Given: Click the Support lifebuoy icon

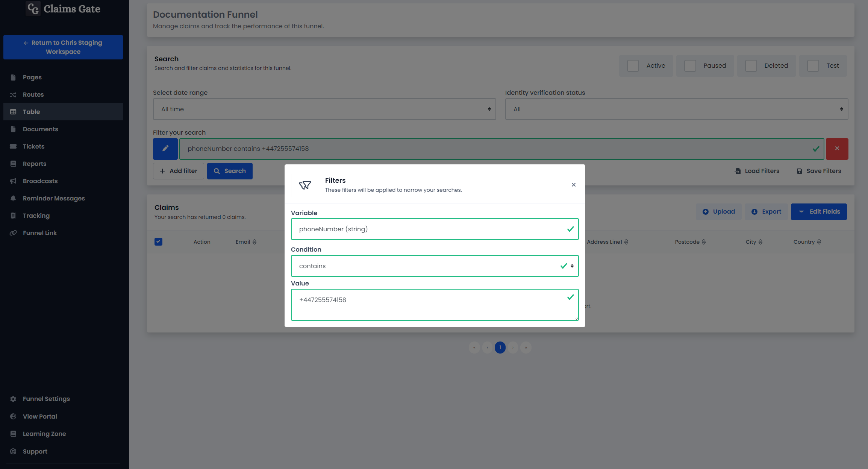Looking at the screenshot, I should (13, 451).
